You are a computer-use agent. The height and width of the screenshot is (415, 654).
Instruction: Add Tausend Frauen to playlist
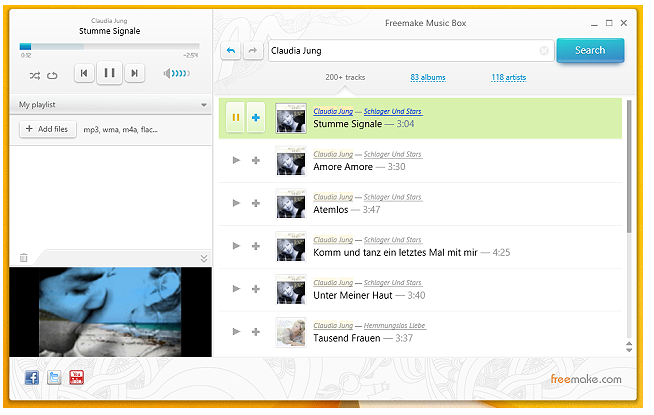point(256,332)
